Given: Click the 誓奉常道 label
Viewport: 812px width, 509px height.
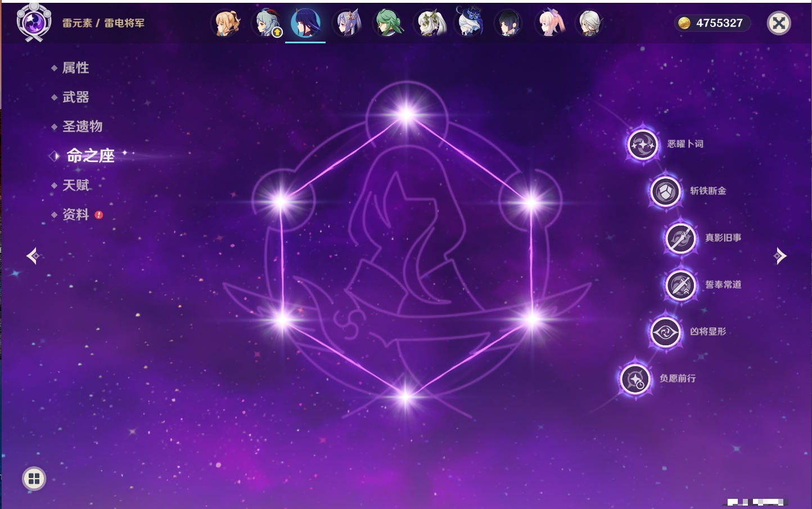Looking at the screenshot, I should [x=723, y=285].
